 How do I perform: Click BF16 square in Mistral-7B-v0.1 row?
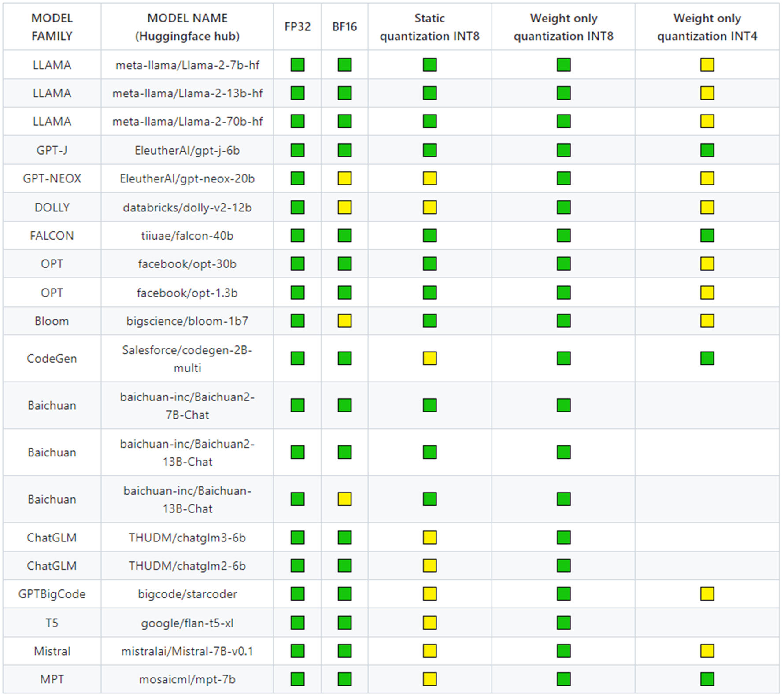(344, 651)
